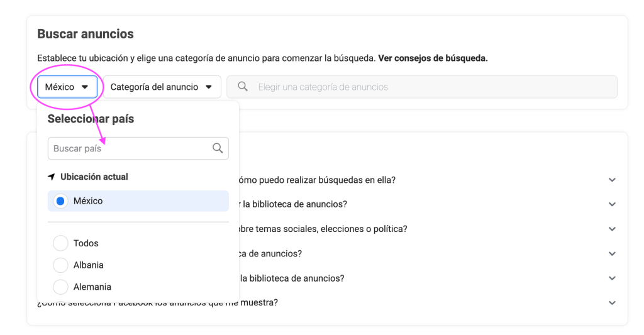
Task: Expand question ending 'ca de anuncios?'
Action: pos(612,254)
